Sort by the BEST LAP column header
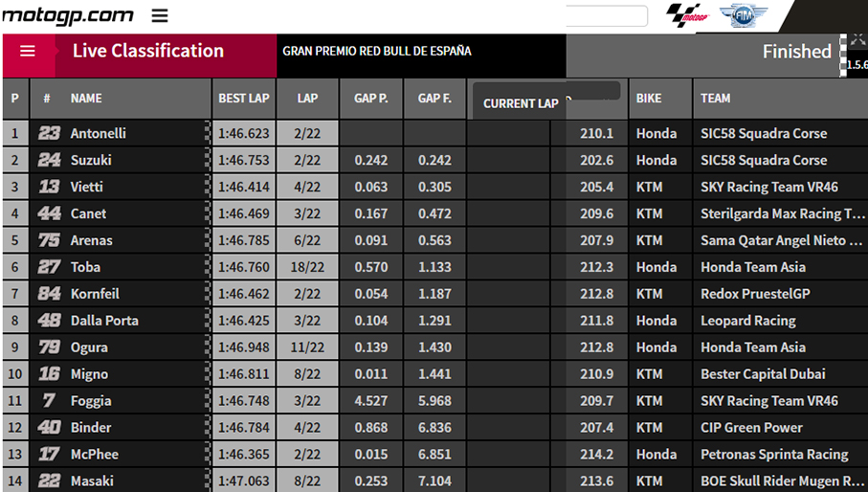 click(x=244, y=99)
